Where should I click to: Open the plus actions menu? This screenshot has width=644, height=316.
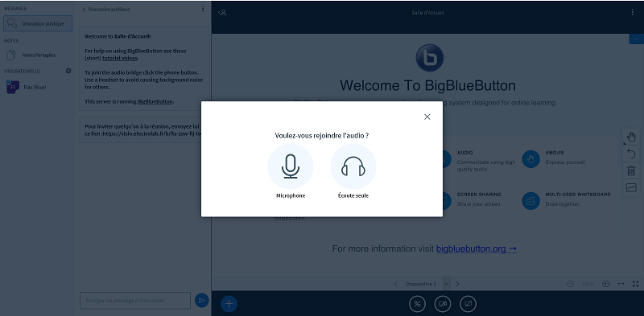229,304
